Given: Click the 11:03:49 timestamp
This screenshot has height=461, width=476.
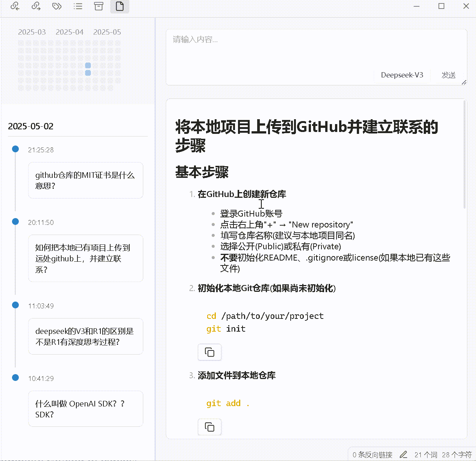Looking at the screenshot, I should pos(41,306).
